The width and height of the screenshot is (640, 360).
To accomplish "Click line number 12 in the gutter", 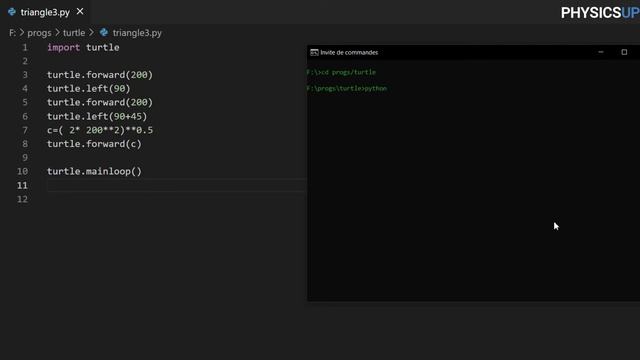I will coord(22,199).
